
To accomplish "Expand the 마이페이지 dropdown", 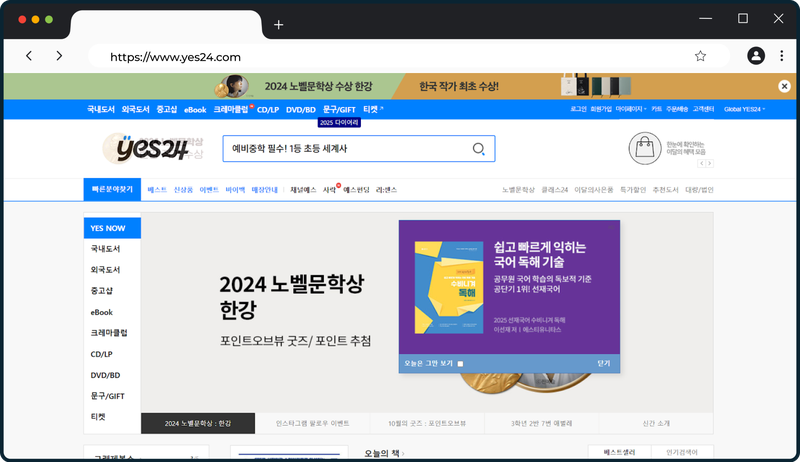I will coord(631,109).
